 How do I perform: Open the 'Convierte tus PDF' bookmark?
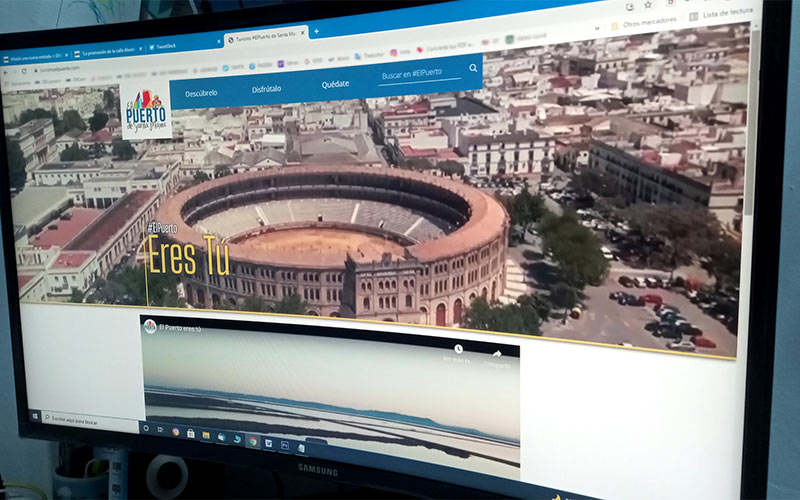tap(445, 48)
